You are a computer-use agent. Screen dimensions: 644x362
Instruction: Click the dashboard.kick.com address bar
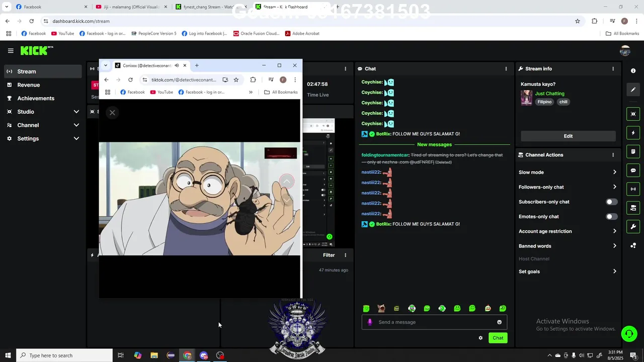coord(307,21)
